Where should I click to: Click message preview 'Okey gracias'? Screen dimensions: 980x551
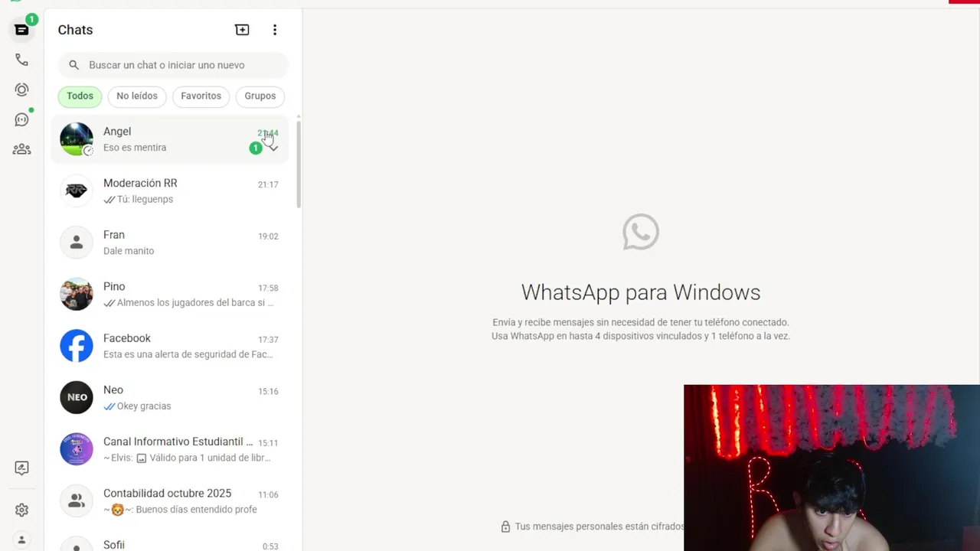click(144, 406)
